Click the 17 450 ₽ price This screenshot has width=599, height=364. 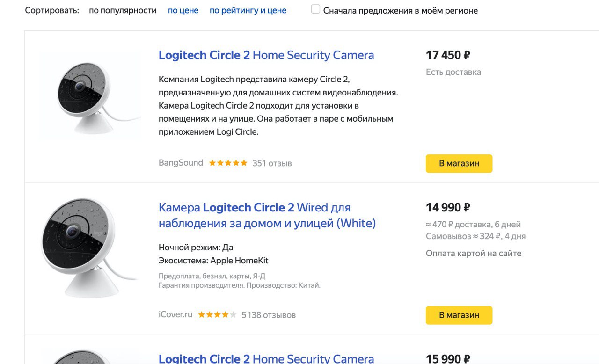pos(448,55)
